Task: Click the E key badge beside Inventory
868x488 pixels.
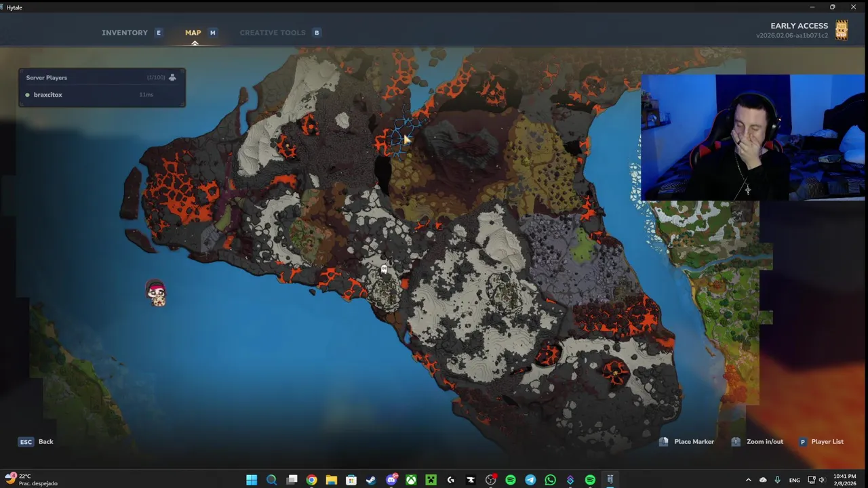Action: coord(159,33)
